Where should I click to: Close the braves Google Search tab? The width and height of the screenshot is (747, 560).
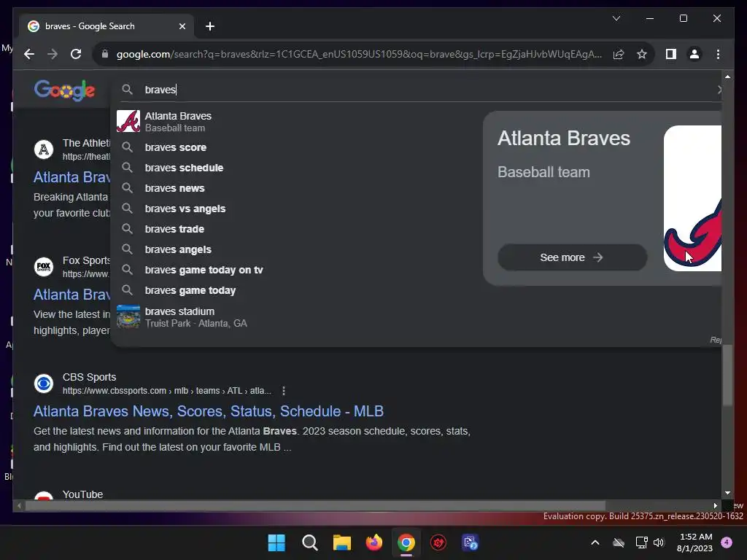pos(182,26)
